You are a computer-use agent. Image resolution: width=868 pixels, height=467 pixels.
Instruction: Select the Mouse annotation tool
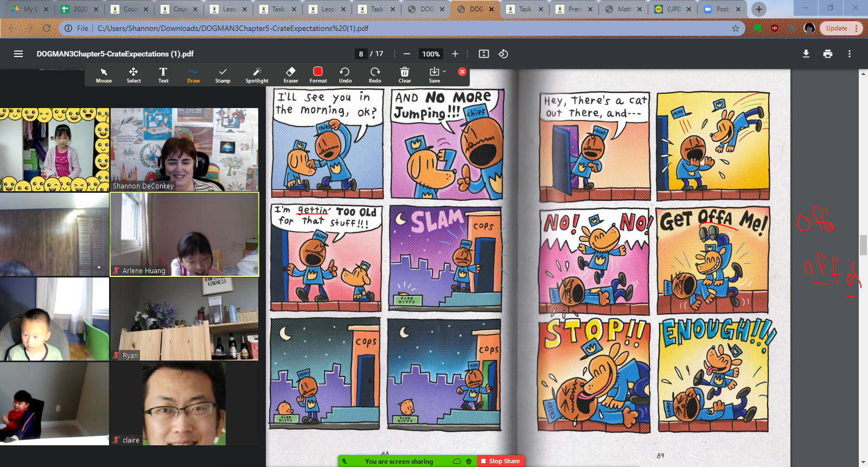coord(104,75)
